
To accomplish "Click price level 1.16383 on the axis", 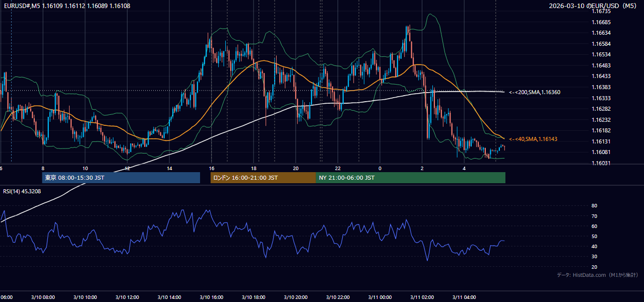I will tap(601, 87).
